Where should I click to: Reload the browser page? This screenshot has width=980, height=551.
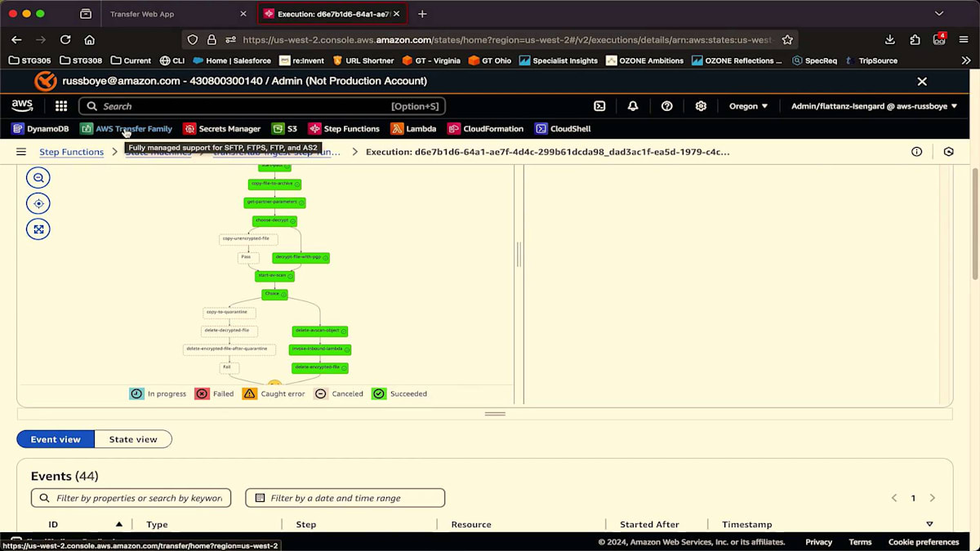(65, 39)
